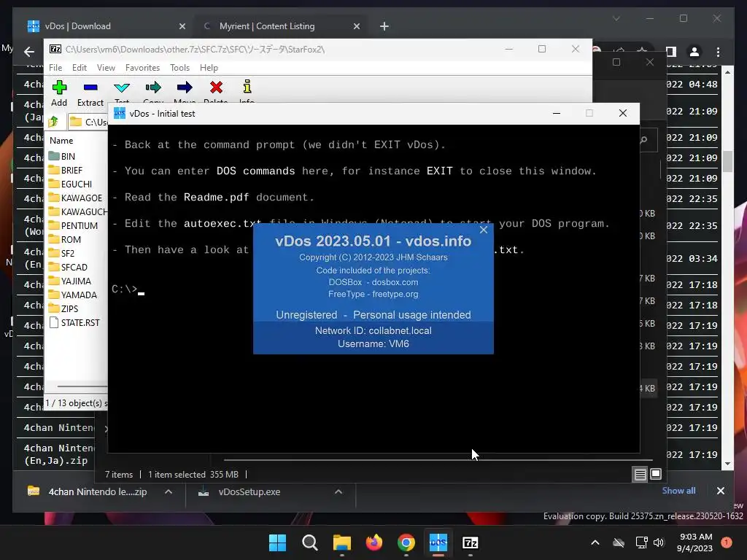
Task: Click the scroll-down arrow of browser page
Action: click(x=727, y=464)
